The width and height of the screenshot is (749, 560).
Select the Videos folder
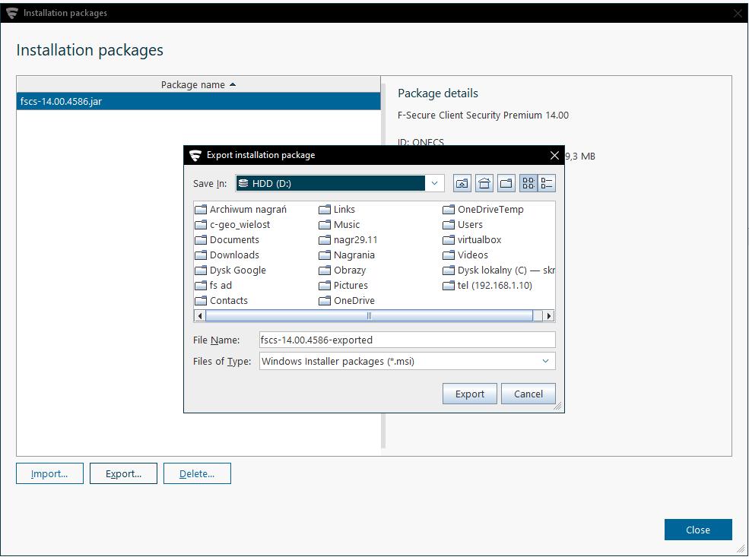coord(465,255)
